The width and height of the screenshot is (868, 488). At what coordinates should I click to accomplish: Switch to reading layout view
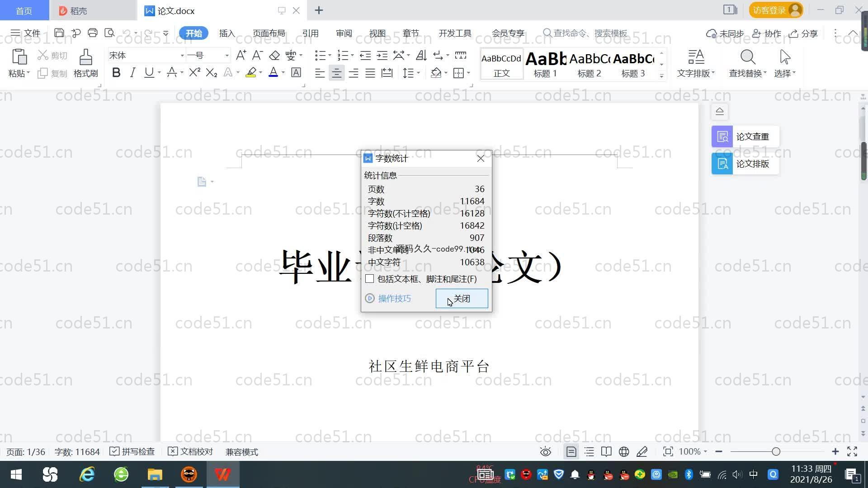tap(606, 452)
